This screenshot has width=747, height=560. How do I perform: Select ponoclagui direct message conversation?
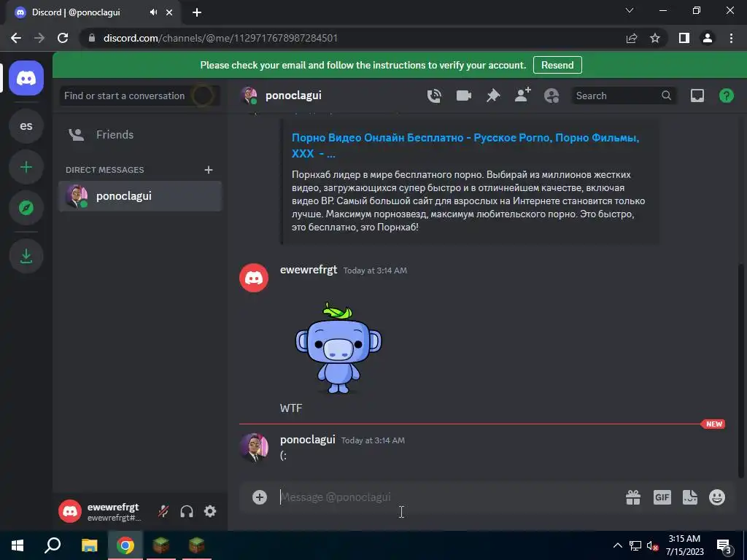click(x=139, y=196)
